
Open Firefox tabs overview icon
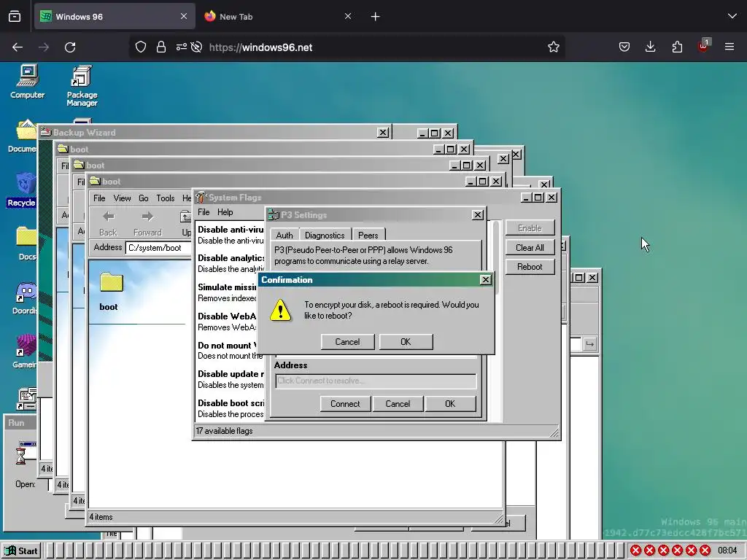[x=15, y=16]
